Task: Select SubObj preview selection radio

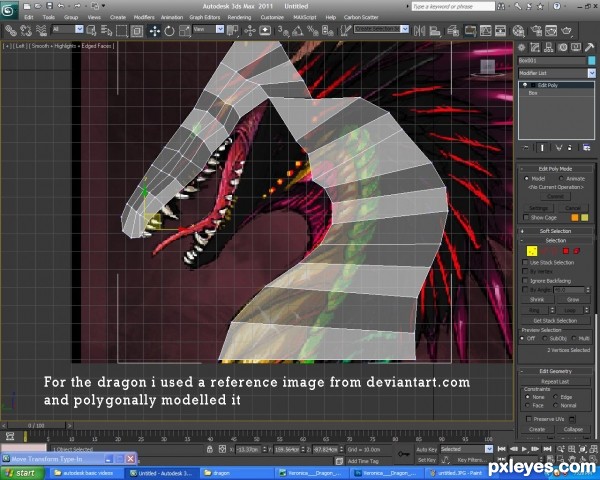Action: 545,338
